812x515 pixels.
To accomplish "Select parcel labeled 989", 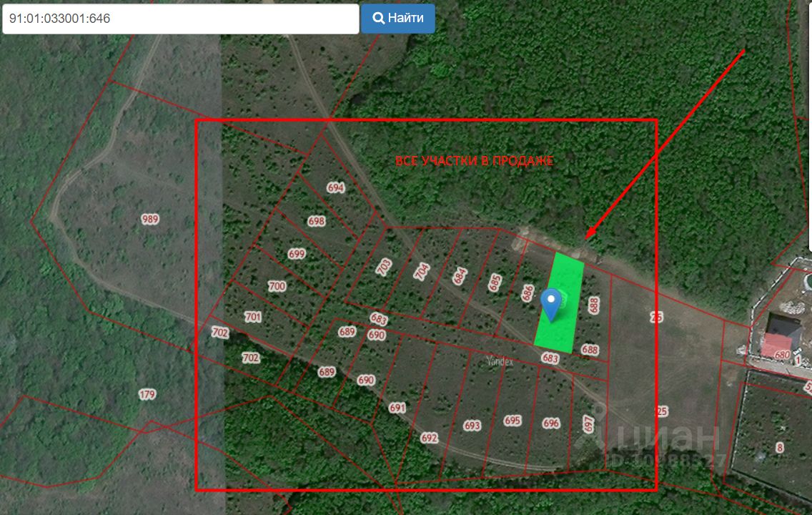I will [150, 220].
